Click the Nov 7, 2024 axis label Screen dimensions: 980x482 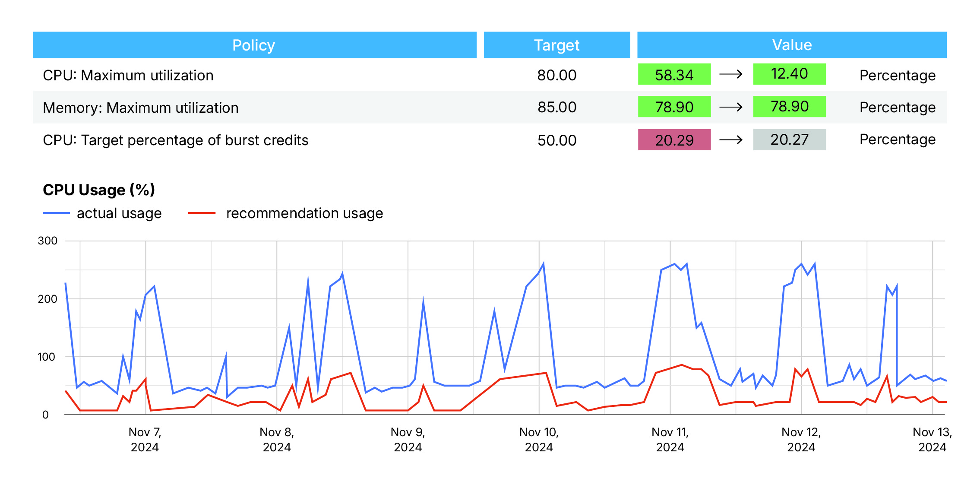tap(145, 440)
